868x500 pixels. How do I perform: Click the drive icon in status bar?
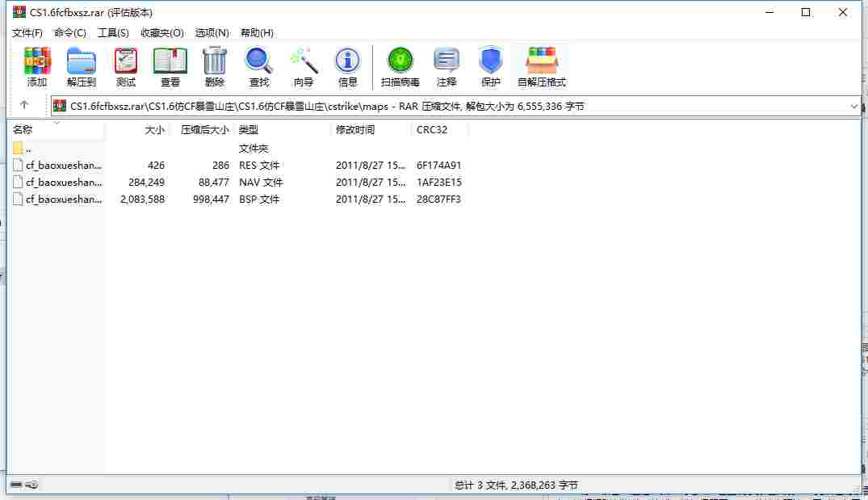coord(16,485)
